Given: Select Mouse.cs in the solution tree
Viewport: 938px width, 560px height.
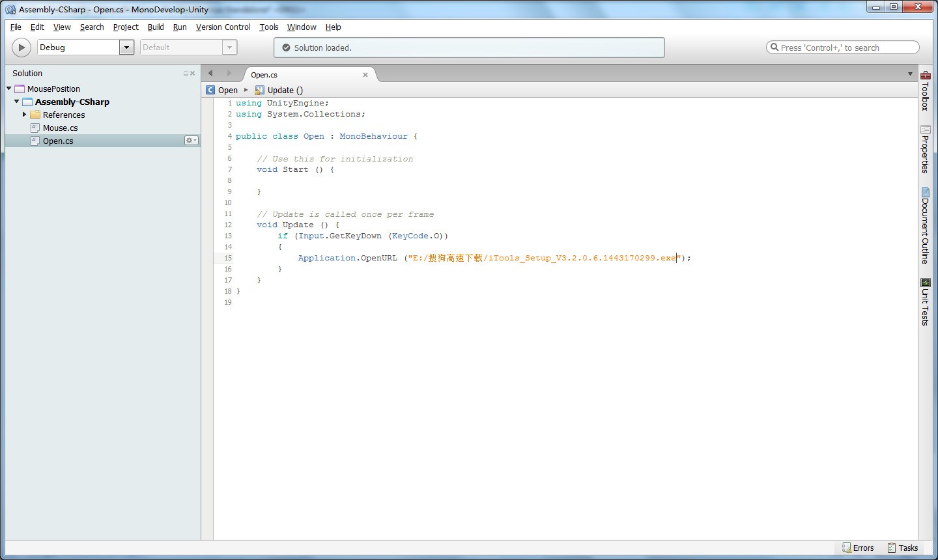Looking at the screenshot, I should (60, 128).
